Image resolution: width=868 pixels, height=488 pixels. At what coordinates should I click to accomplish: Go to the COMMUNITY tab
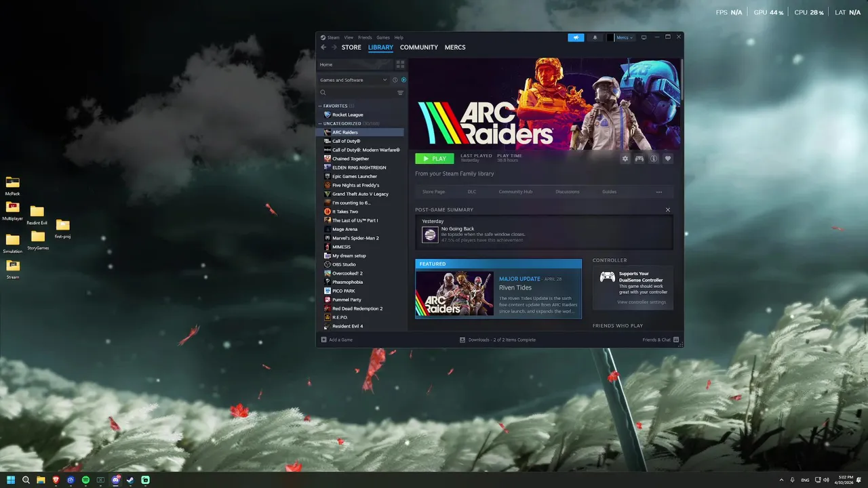419,47
